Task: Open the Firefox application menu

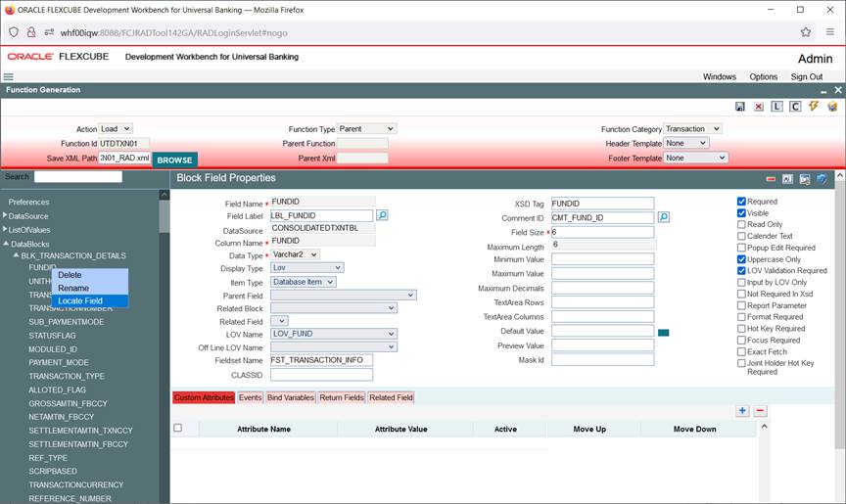Action: [830, 32]
